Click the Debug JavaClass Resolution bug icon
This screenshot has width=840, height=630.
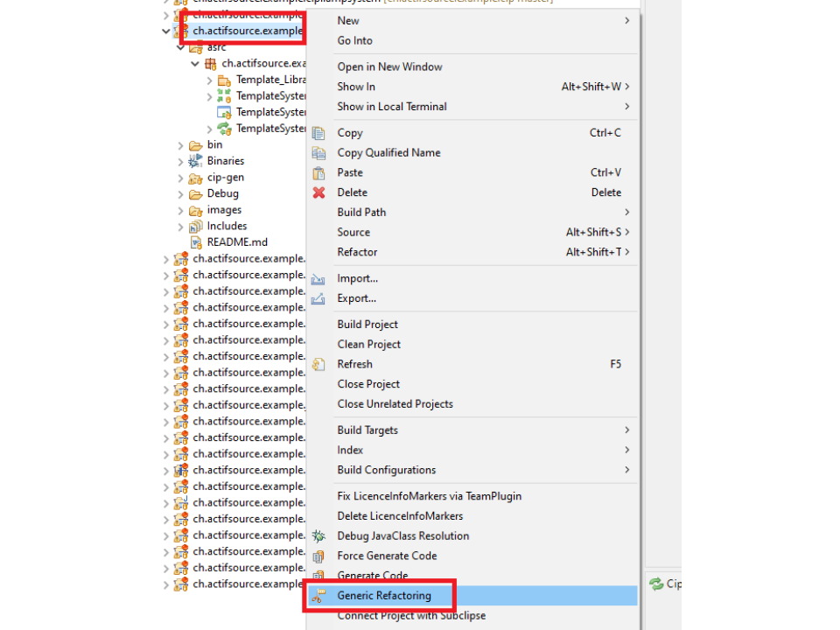[319, 535]
